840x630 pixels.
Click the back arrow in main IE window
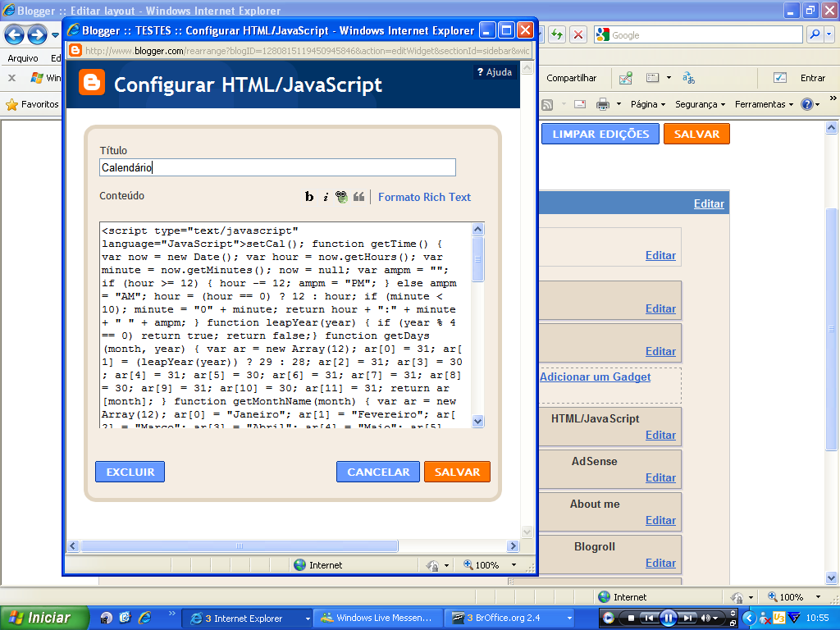point(15,35)
